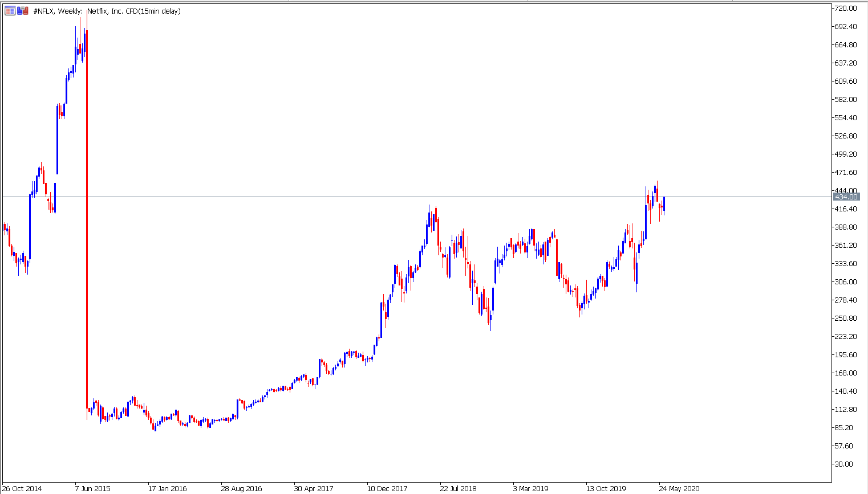Click the 17 Jan 2016 date label
The height and width of the screenshot is (494, 868).
167,488
